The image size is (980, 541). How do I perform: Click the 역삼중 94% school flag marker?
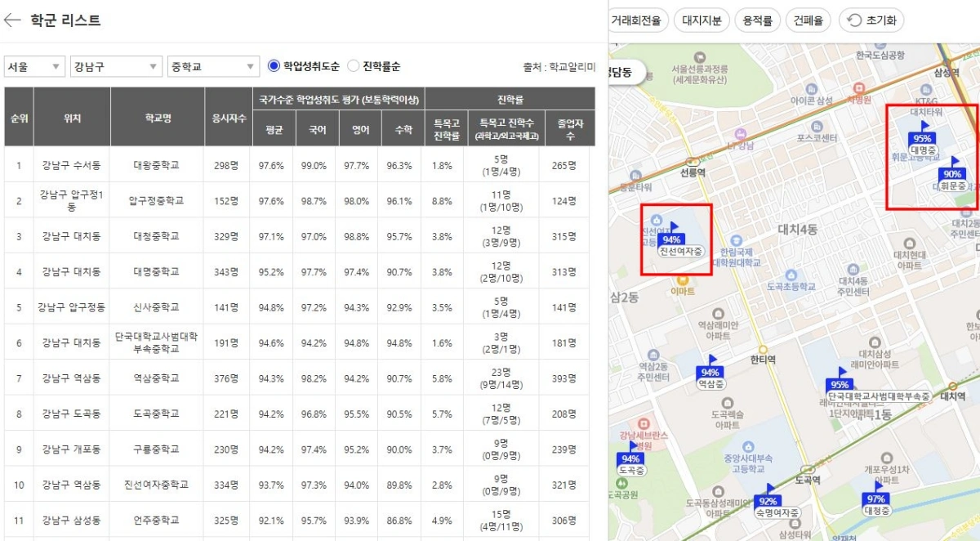[710, 373]
